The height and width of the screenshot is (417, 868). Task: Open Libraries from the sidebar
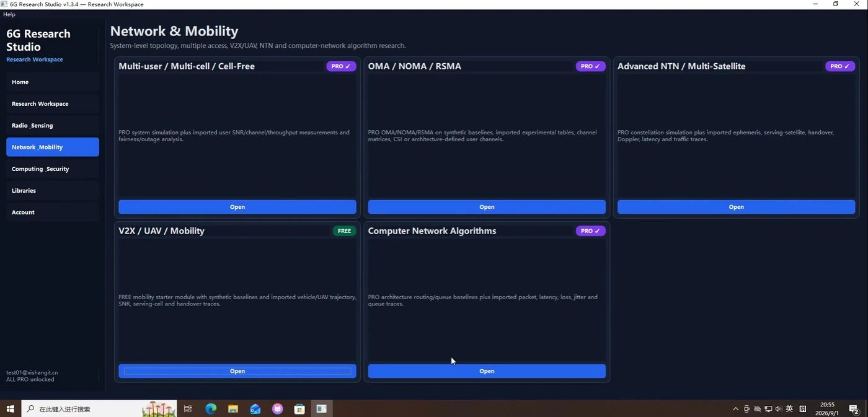(53, 190)
